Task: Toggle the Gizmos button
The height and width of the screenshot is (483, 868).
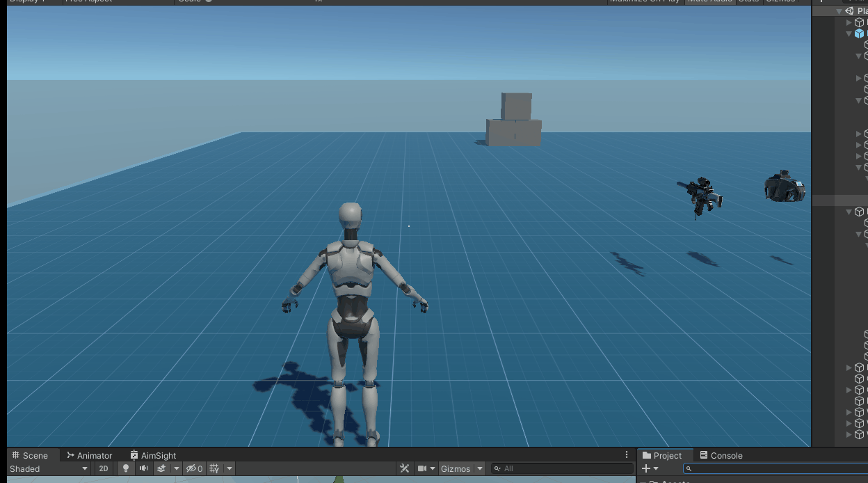Action: pos(456,468)
